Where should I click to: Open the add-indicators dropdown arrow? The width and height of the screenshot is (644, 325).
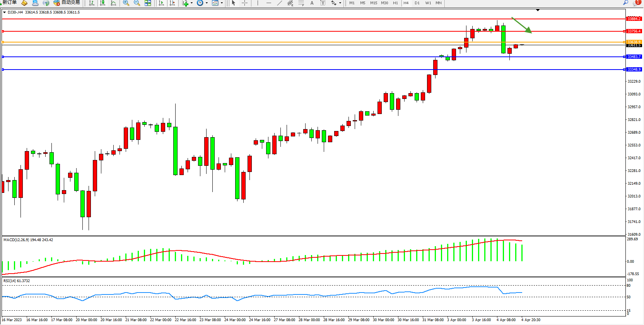point(191,3)
